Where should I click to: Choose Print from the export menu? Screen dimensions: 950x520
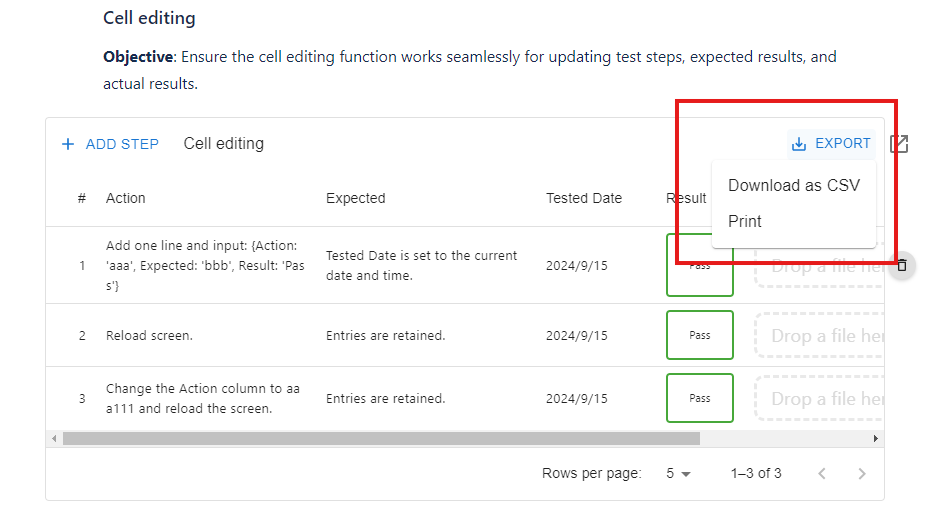745,221
